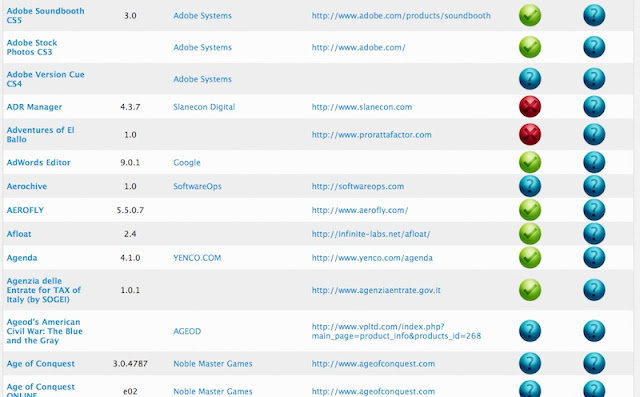
Task: Open the Adobe Stock Photos CS3 entry
Action: [x=32, y=47]
